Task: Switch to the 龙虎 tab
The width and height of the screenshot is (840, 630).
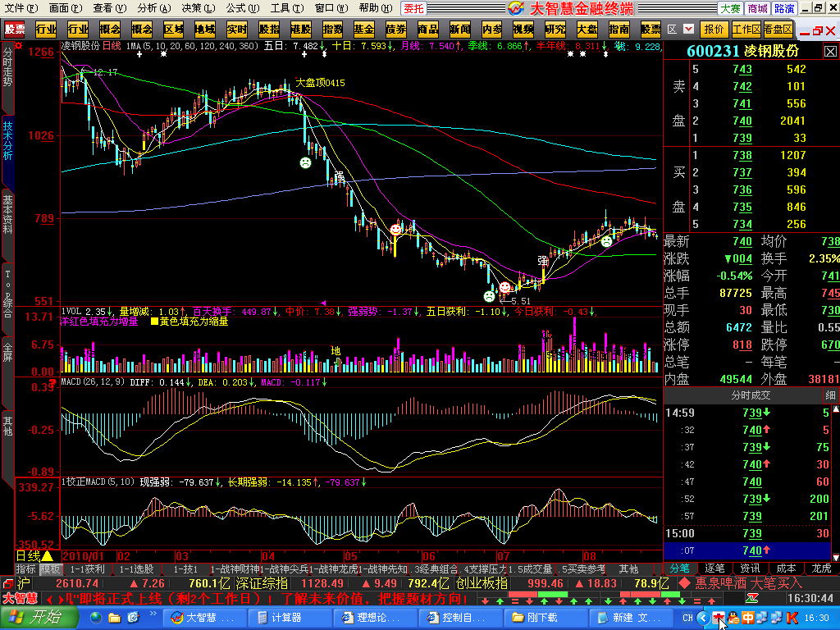Action: 821,568
